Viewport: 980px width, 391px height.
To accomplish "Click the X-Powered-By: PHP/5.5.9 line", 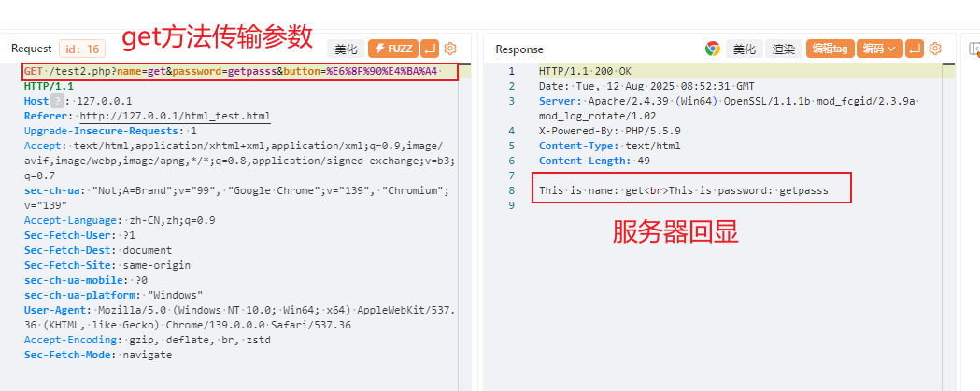I will click(x=610, y=132).
